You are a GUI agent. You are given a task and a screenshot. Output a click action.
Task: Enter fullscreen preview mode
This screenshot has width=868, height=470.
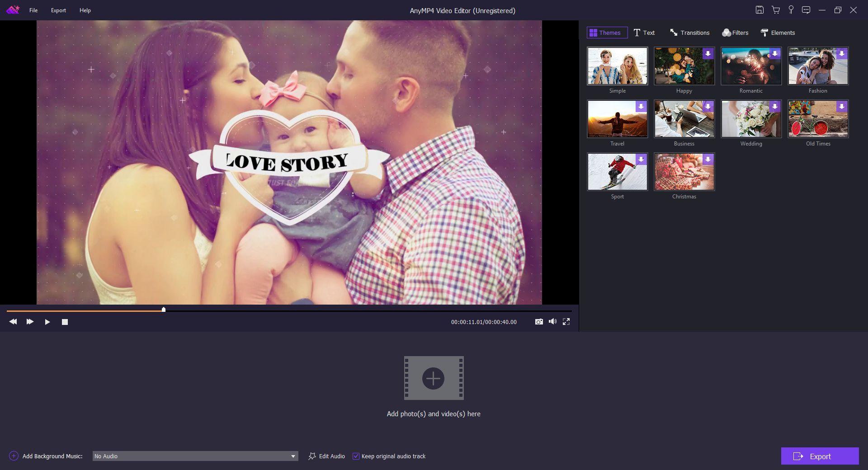pyautogui.click(x=566, y=322)
